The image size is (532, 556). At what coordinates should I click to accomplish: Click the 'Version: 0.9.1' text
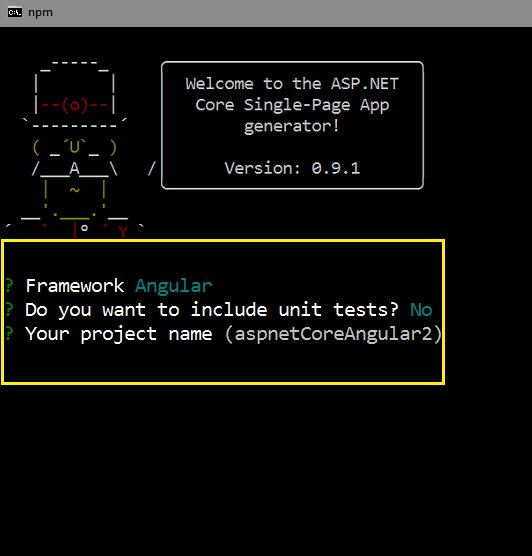click(x=292, y=168)
